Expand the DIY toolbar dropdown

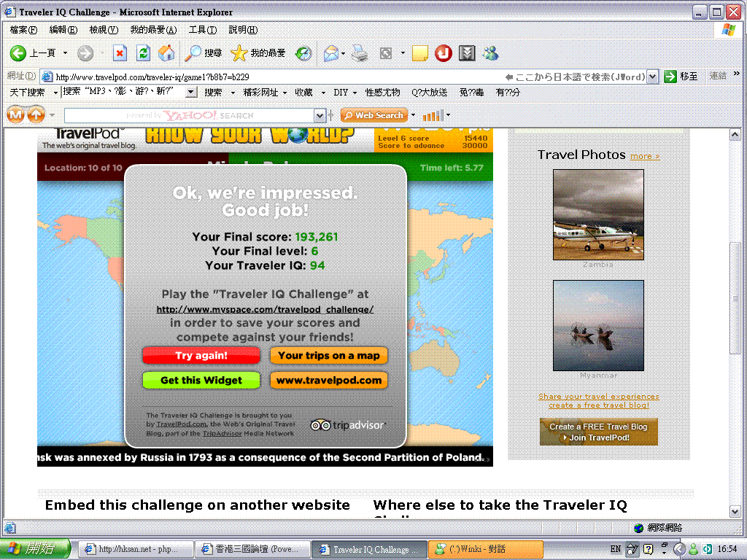(354, 93)
